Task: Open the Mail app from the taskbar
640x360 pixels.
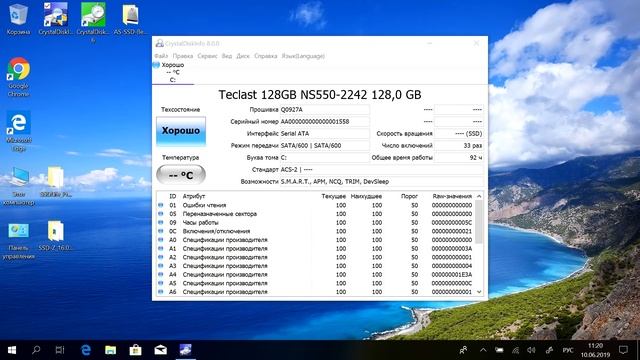Action: pos(160,350)
